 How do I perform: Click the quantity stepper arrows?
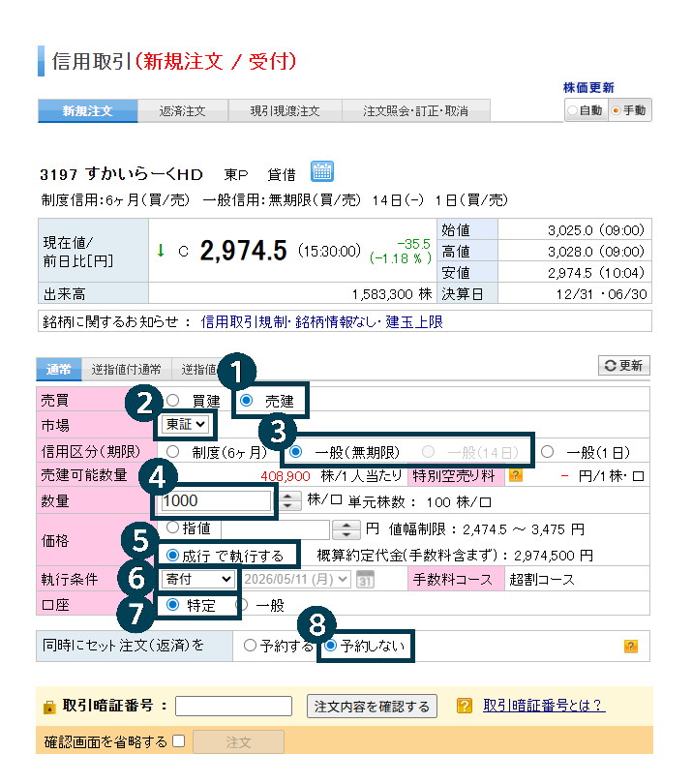288,500
